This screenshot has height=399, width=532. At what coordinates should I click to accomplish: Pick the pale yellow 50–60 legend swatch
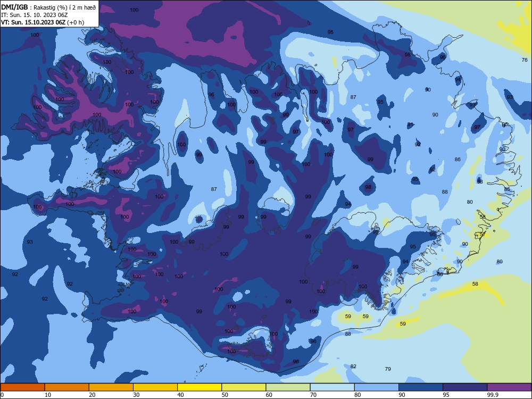coord(244,387)
